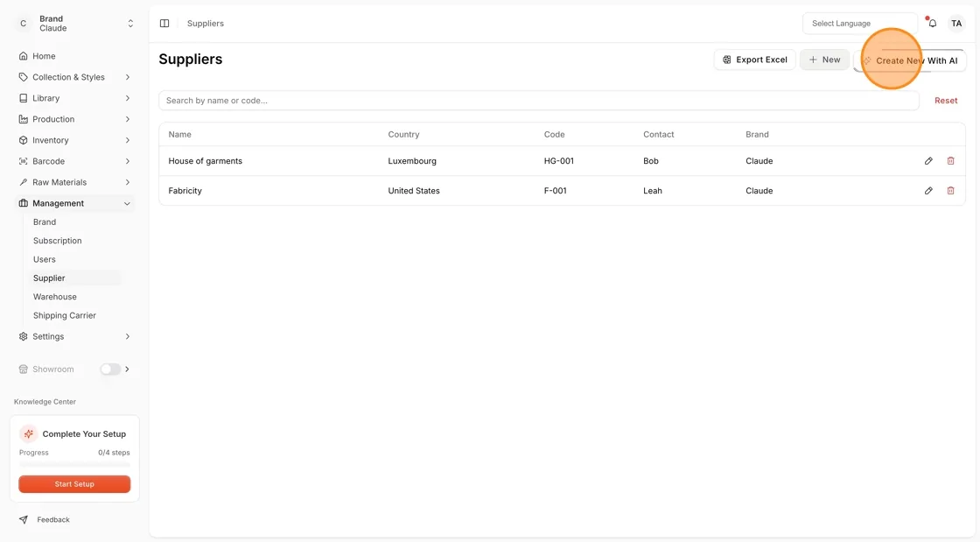Select the Fabricity row name
The width and height of the screenshot is (980, 542).
coord(185,191)
